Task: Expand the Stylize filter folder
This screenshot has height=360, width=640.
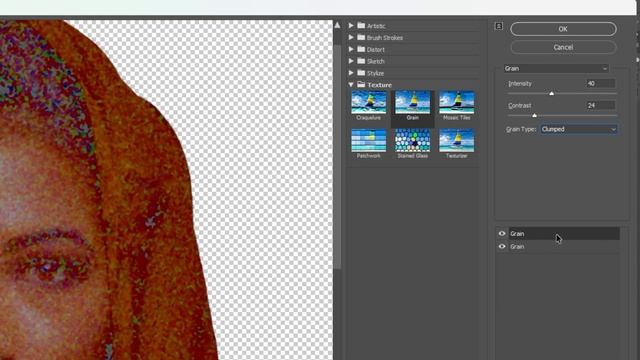Action: coord(351,73)
